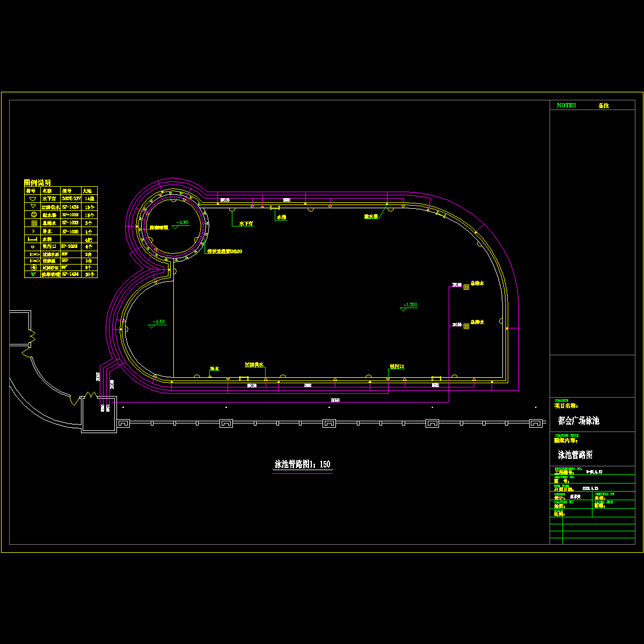
Task: Select the 过滤供水 callout label at pool bottom
Action: pos(254,365)
